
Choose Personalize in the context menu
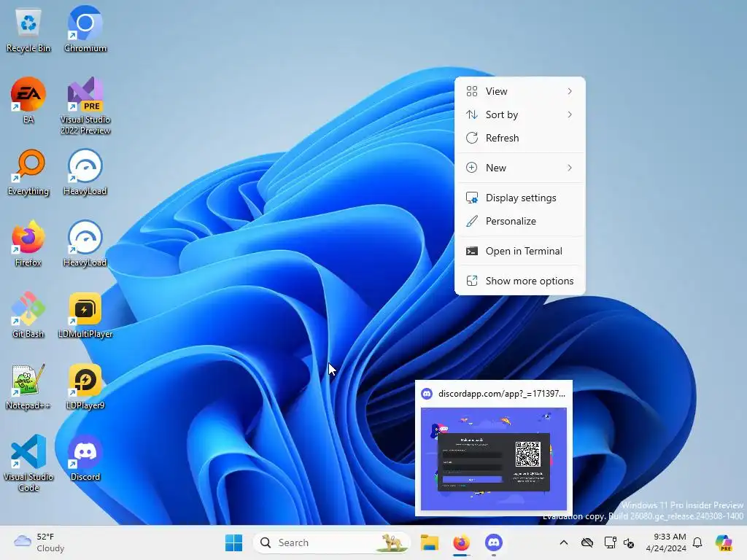(519, 221)
